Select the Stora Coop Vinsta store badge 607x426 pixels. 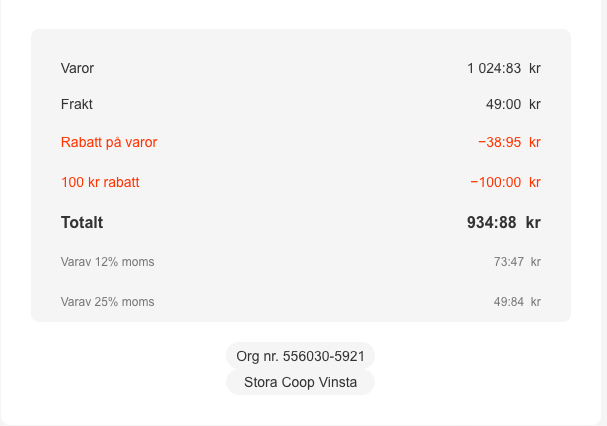click(x=300, y=382)
